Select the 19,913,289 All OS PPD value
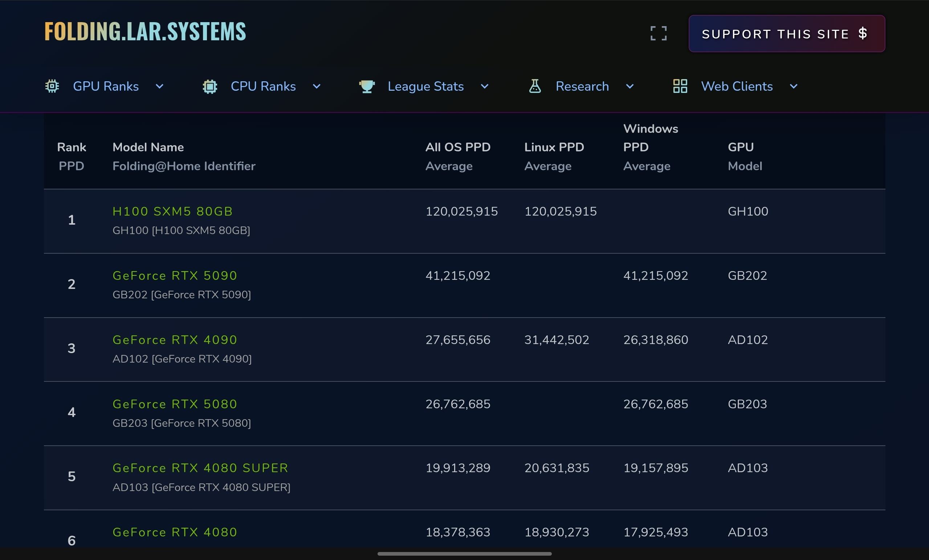Screen dimensions: 929x560 458,468
